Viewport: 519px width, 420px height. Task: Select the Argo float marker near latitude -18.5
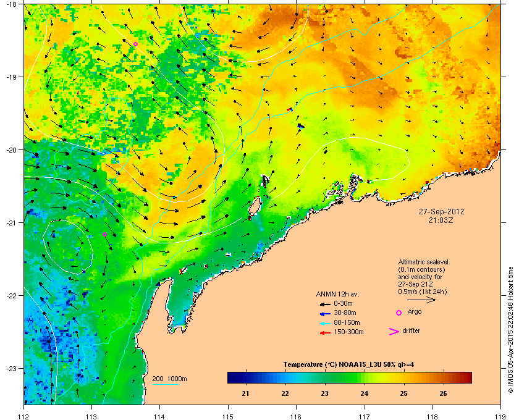(135, 44)
